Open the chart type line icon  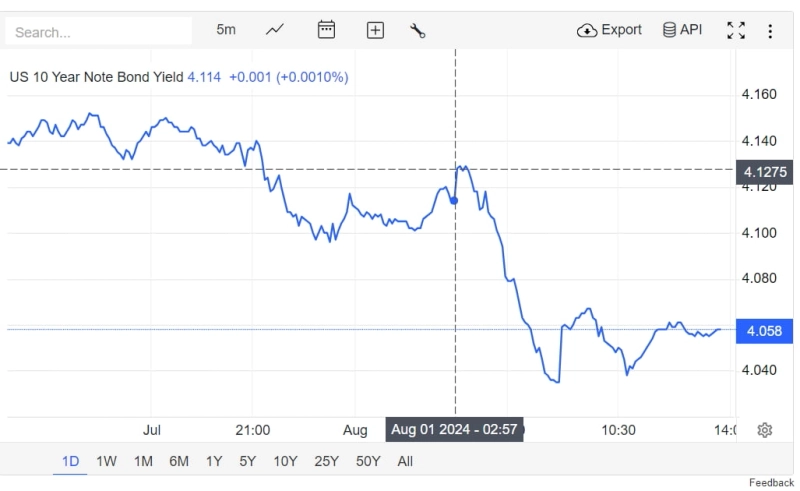275,30
